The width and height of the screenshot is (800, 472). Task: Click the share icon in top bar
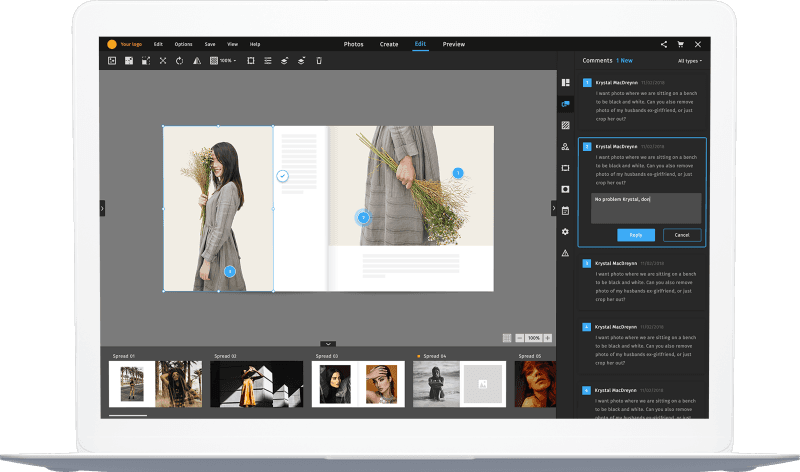tap(664, 44)
